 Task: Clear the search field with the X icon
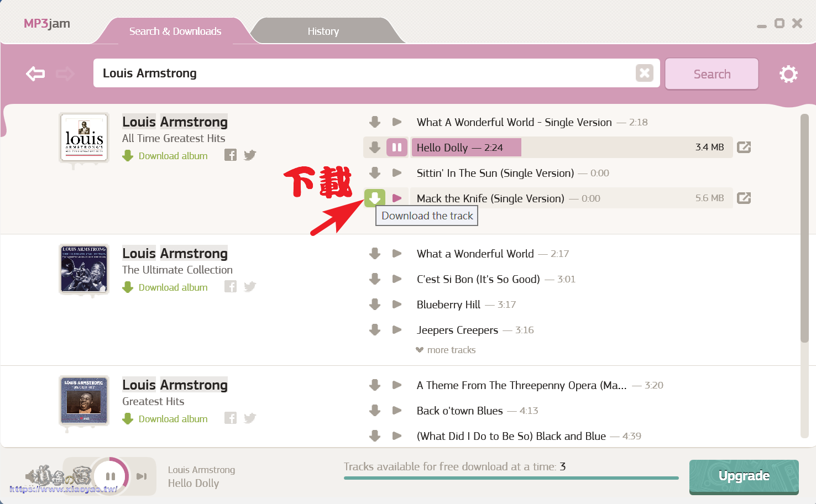coord(644,72)
